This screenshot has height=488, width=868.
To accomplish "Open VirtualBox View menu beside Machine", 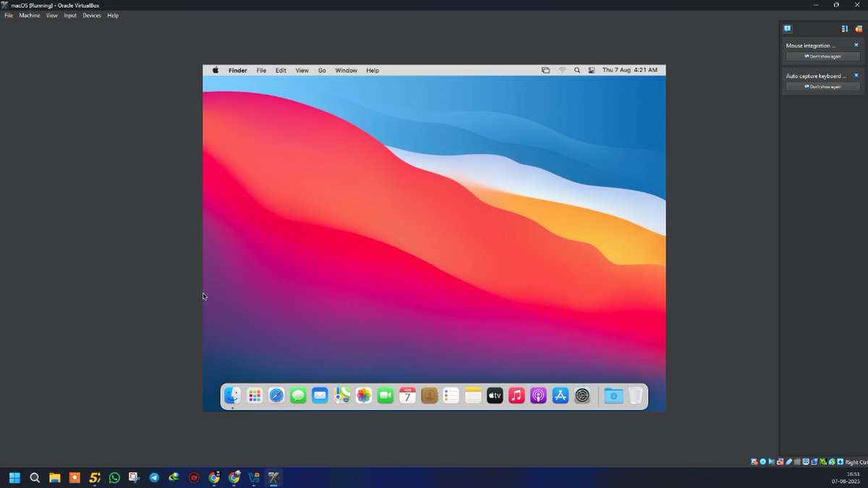I will coord(52,15).
